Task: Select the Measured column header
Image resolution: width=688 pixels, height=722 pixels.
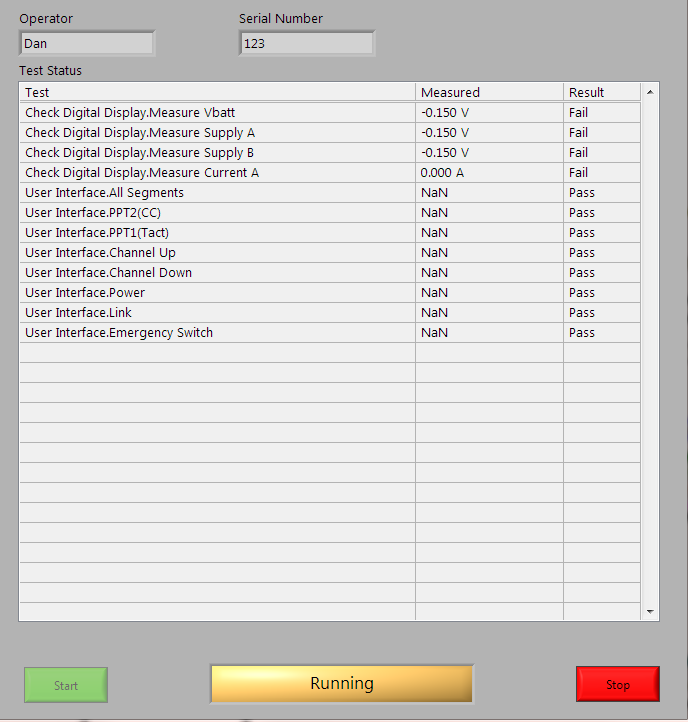Action: coord(489,93)
